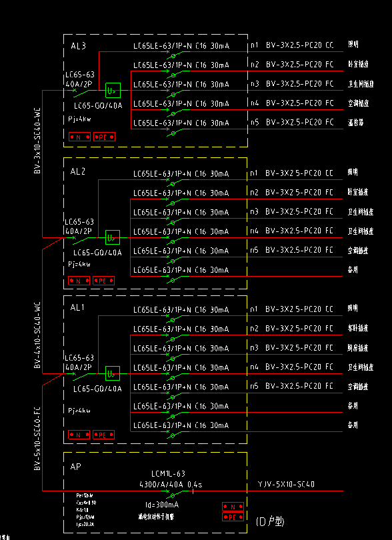Select the AL1 panel title label
Screen dimensions: 392x540
click(x=78, y=308)
